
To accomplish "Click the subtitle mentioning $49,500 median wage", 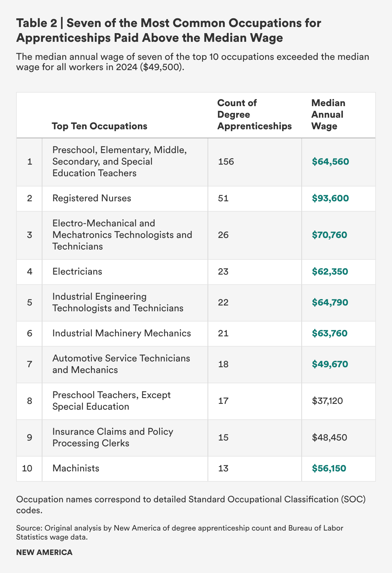I will pos(192,62).
